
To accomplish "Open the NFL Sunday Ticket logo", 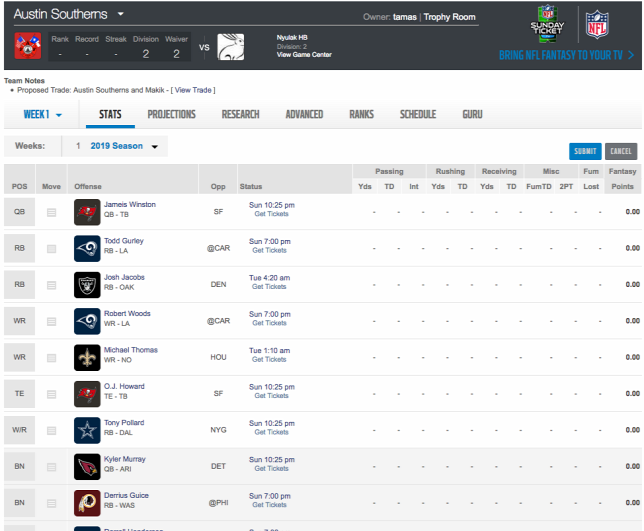I will [547, 24].
